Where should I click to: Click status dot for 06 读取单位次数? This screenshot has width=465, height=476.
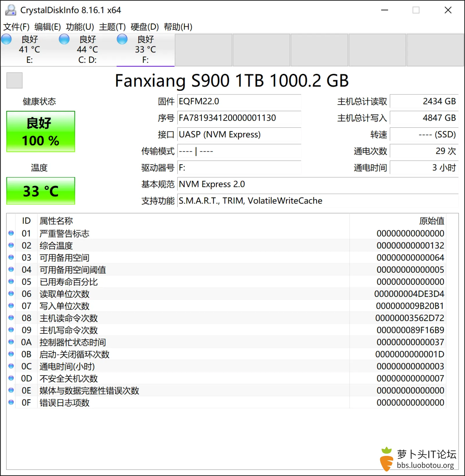(11, 294)
